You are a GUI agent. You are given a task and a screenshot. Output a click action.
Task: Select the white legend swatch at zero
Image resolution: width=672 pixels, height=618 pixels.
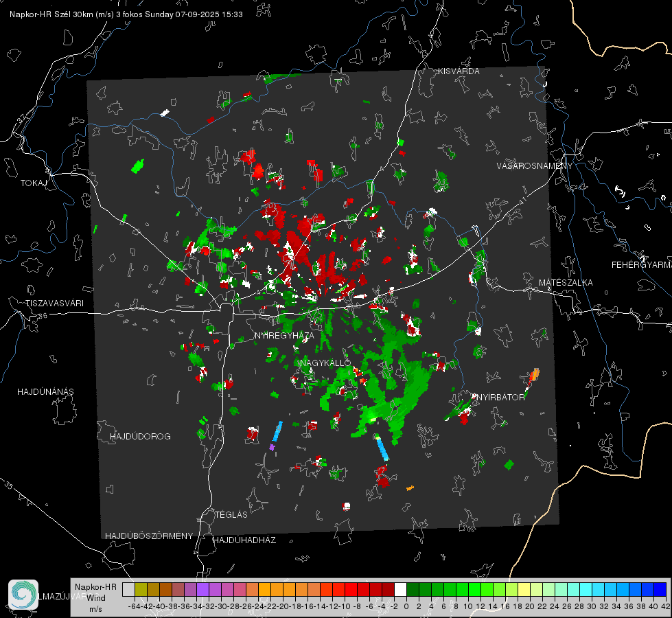click(x=400, y=589)
